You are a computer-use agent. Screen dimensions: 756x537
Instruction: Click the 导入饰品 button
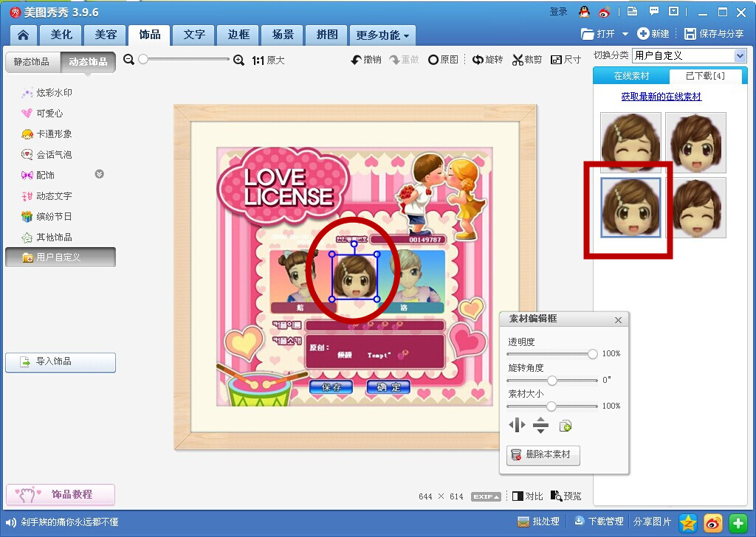(x=61, y=362)
